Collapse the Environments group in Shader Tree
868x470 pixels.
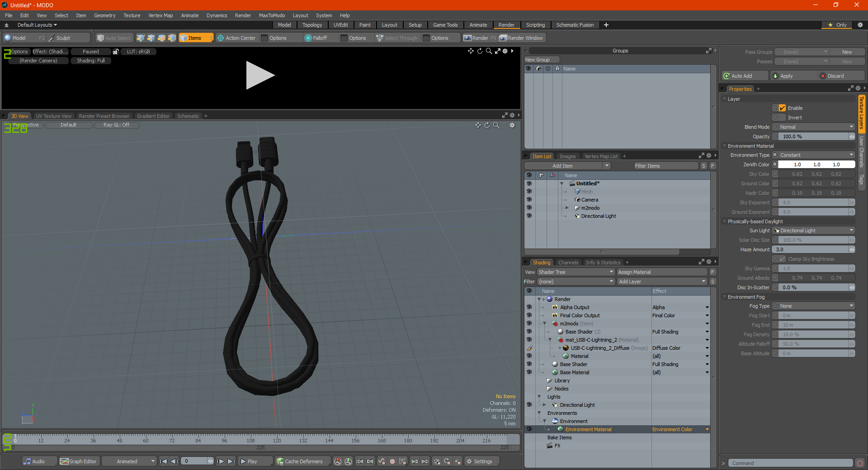[x=539, y=413]
